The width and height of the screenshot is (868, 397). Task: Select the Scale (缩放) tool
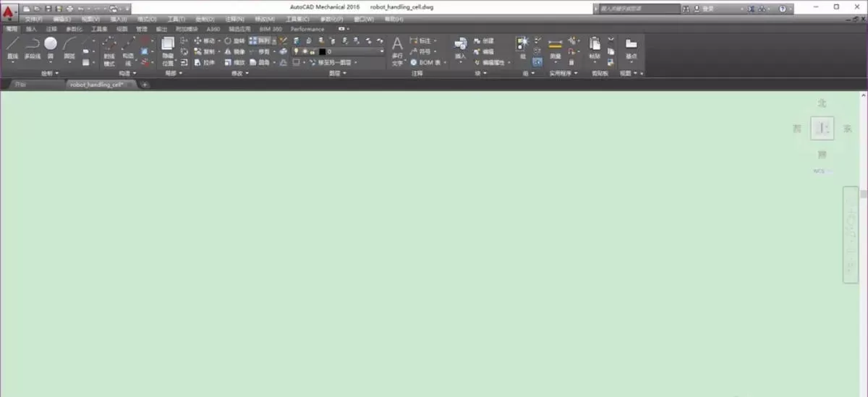[234, 62]
